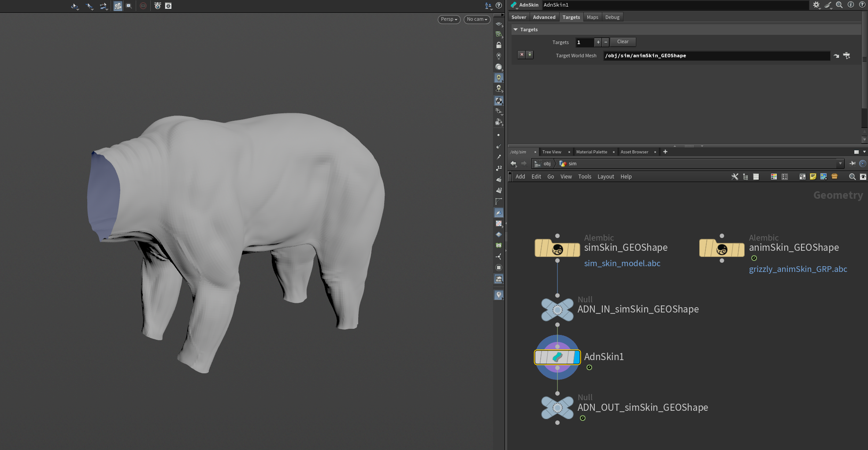Search nodes with the magnifying glass icon
This screenshot has height=450, width=868.
pos(852,177)
